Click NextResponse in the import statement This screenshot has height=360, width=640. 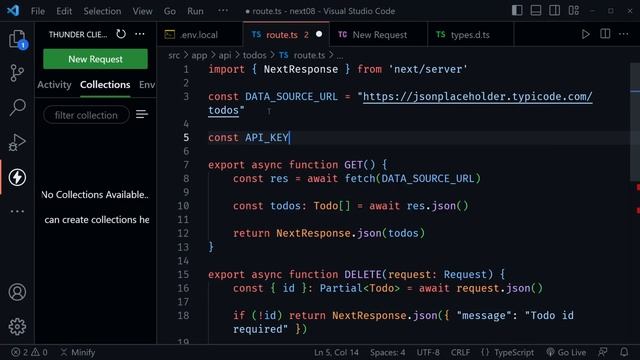[x=300, y=69]
